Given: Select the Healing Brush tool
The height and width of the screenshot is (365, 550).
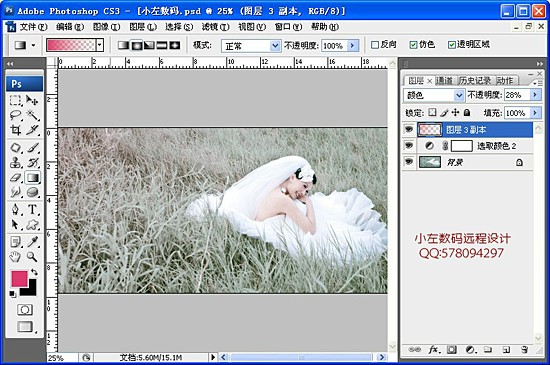Looking at the screenshot, I should click(15, 148).
